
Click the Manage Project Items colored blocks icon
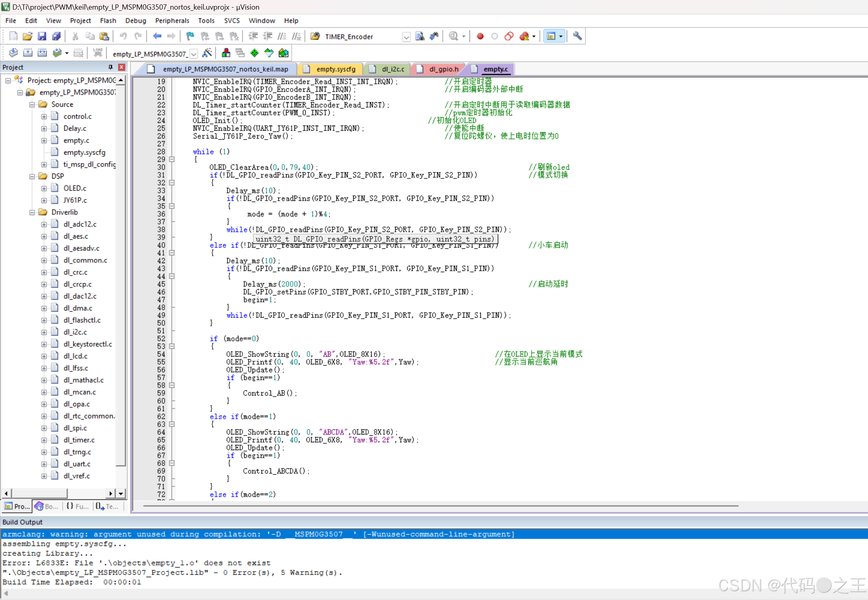tap(226, 53)
